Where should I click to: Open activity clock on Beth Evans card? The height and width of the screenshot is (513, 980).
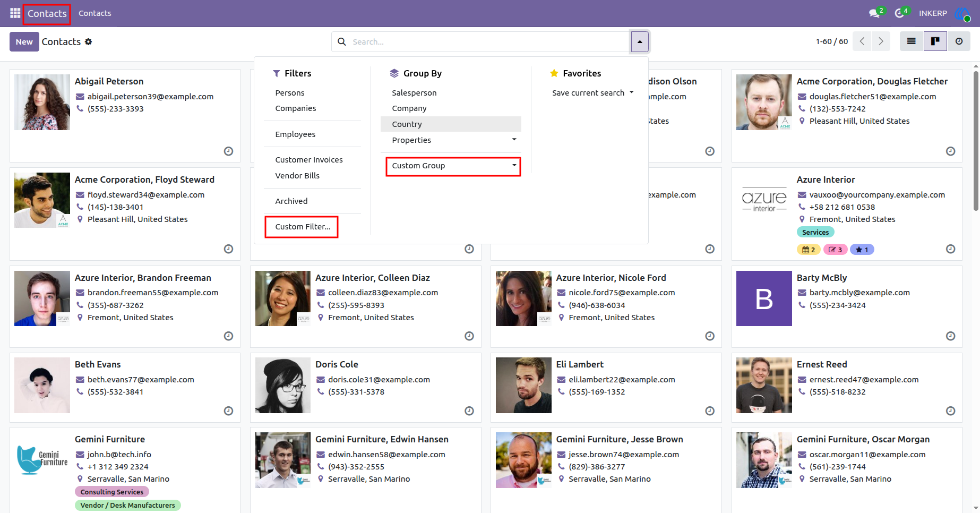pyautogui.click(x=228, y=411)
